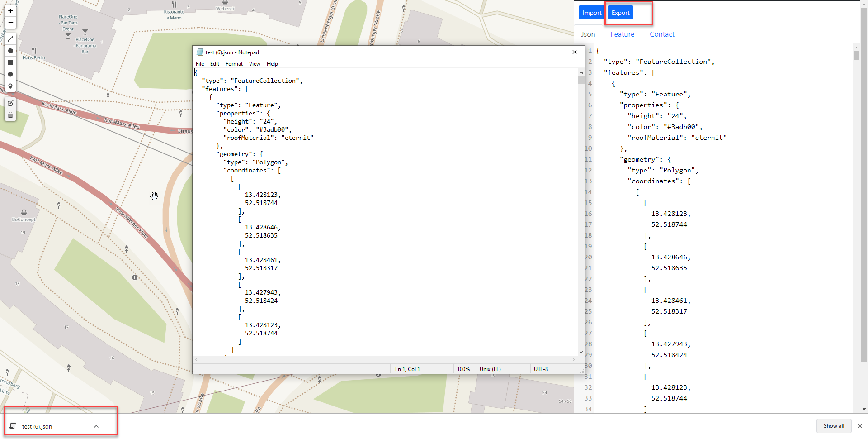Click the "features" line in Notepad
This screenshot has width=868, height=439.
(x=225, y=89)
